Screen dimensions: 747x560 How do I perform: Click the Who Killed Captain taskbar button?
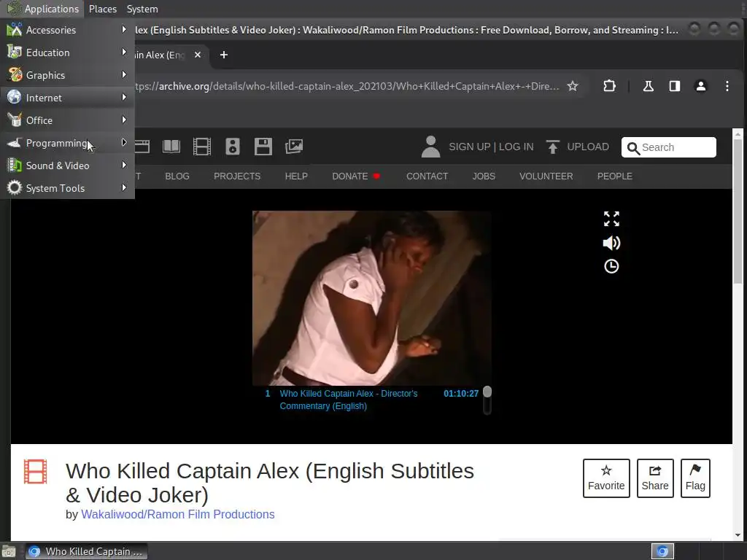coord(86,551)
